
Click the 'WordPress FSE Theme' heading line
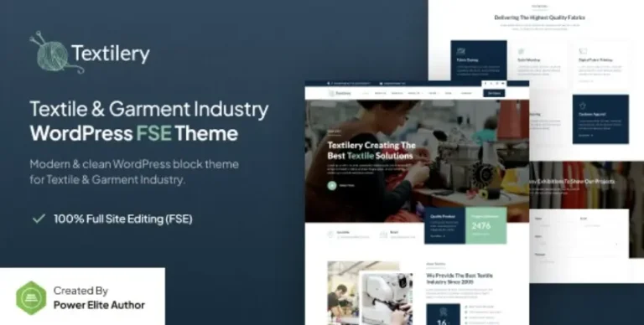tap(134, 133)
